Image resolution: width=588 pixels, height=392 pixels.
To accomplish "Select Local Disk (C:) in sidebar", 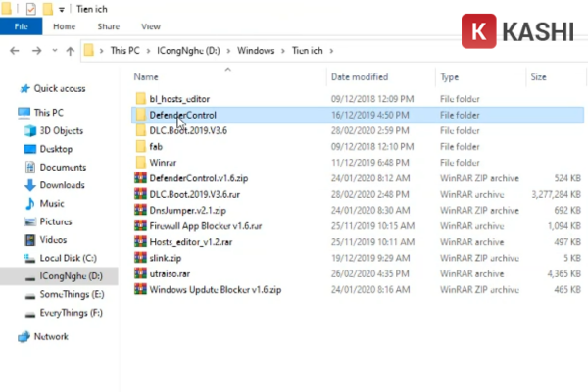I will tap(68, 257).
